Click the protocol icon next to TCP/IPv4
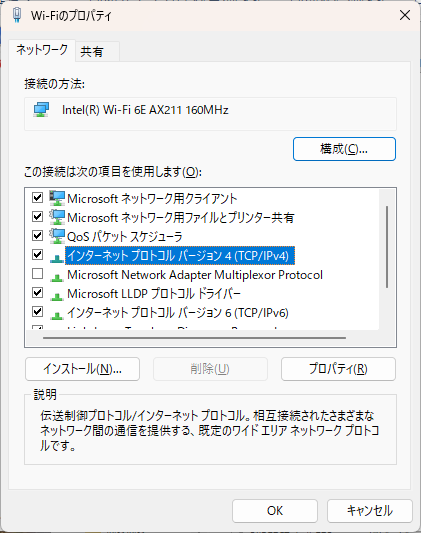421x533 pixels. point(57,258)
